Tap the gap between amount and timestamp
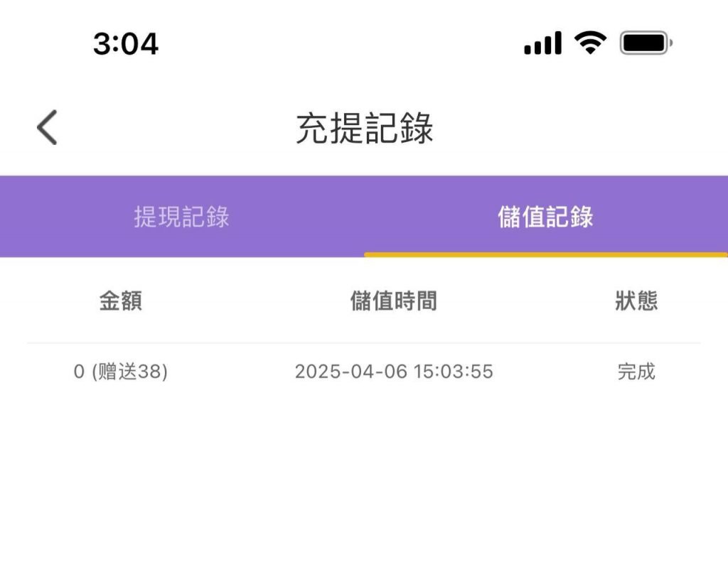The image size is (728, 562). (x=231, y=372)
